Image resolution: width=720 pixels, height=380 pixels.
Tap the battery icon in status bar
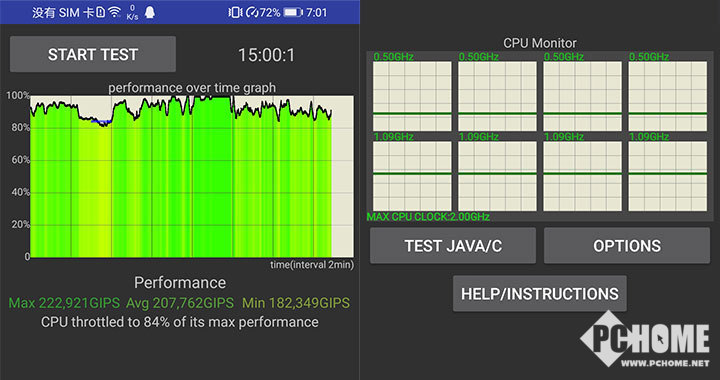point(293,12)
